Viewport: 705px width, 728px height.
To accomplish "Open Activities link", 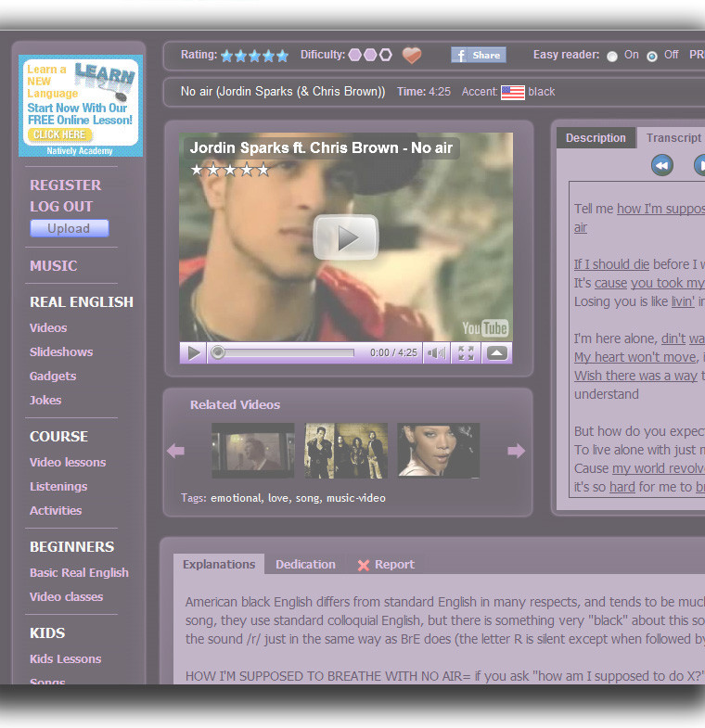I will click(x=56, y=511).
